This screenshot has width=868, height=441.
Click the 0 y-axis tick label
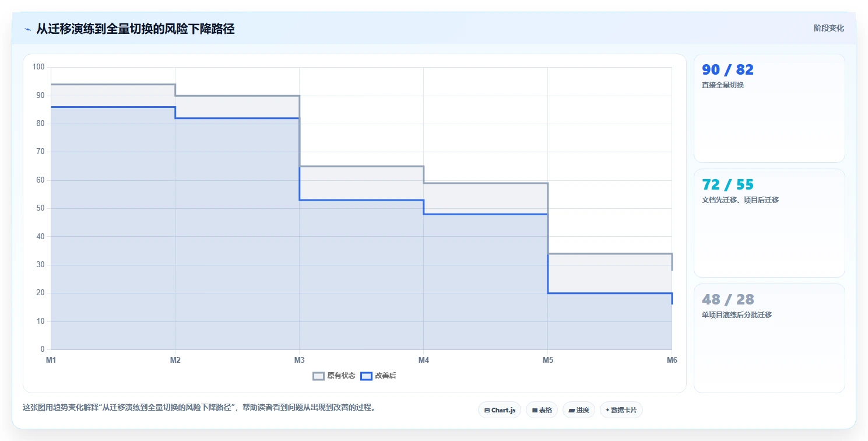click(43, 349)
